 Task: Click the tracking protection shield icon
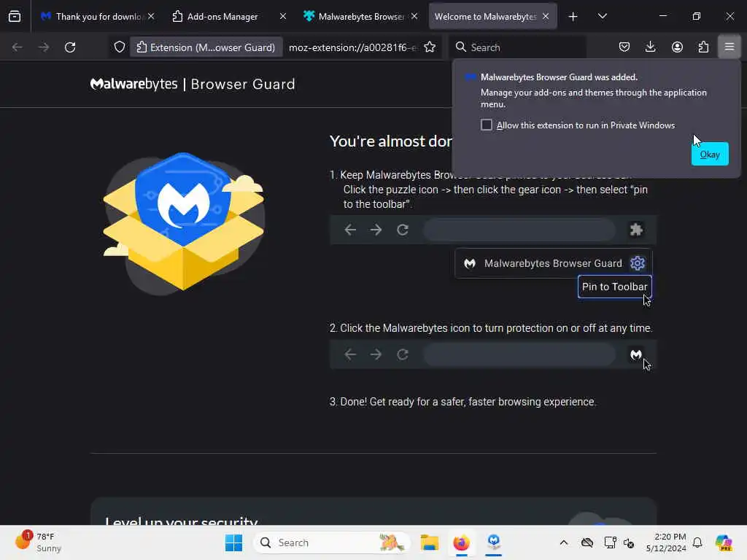[x=120, y=47]
